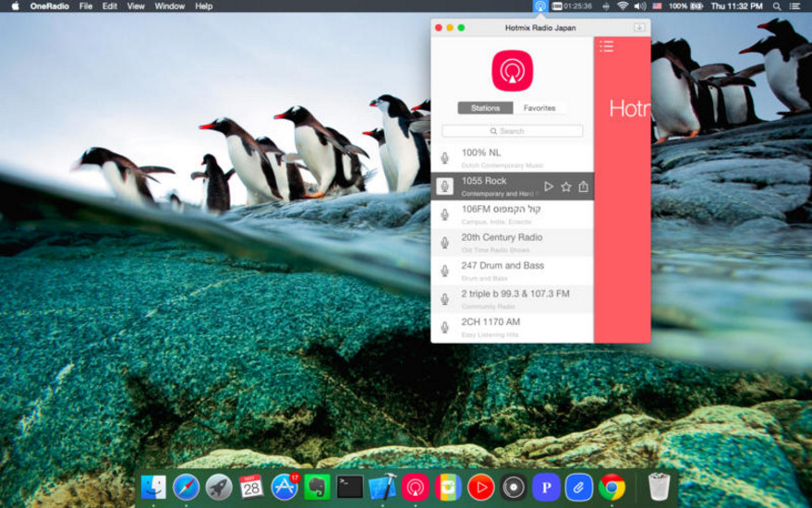Click the microphone icon for 100% NL
812x508 pixels.
click(444, 158)
